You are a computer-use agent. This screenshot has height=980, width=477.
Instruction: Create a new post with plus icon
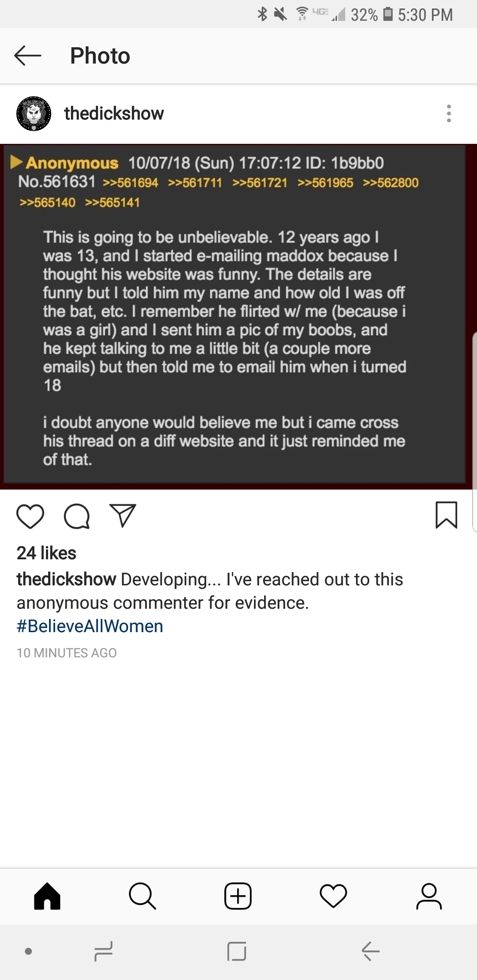(238, 896)
